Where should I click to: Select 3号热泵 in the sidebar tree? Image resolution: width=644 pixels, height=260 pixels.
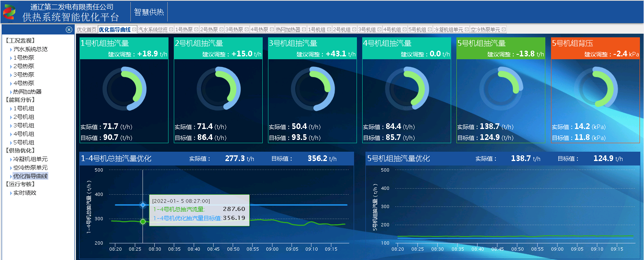point(24,75)
